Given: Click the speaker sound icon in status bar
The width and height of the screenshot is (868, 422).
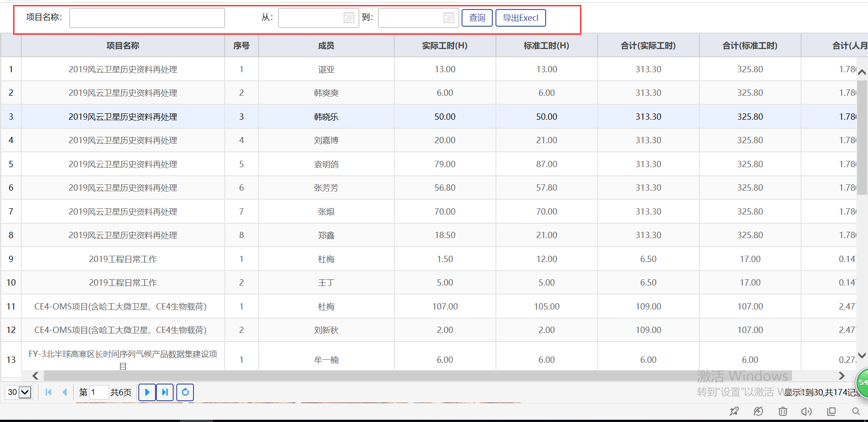Looking at the screenshot, I should (x=807, y=411).
